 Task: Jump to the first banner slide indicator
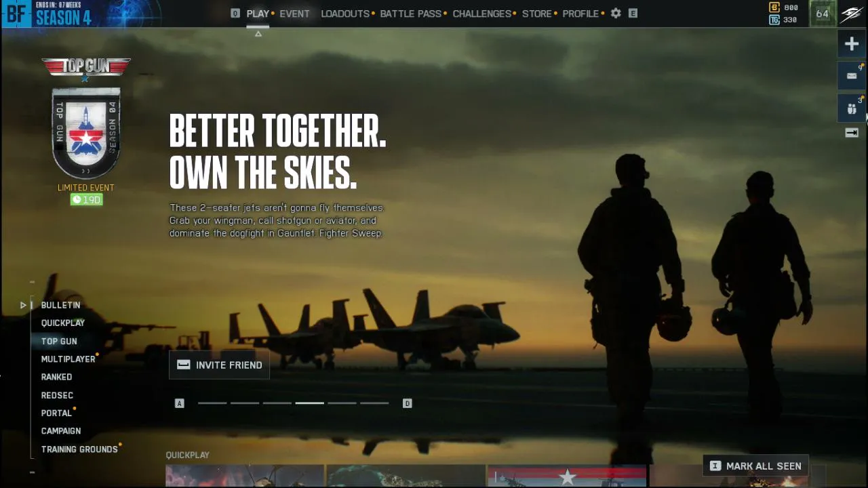212,403
